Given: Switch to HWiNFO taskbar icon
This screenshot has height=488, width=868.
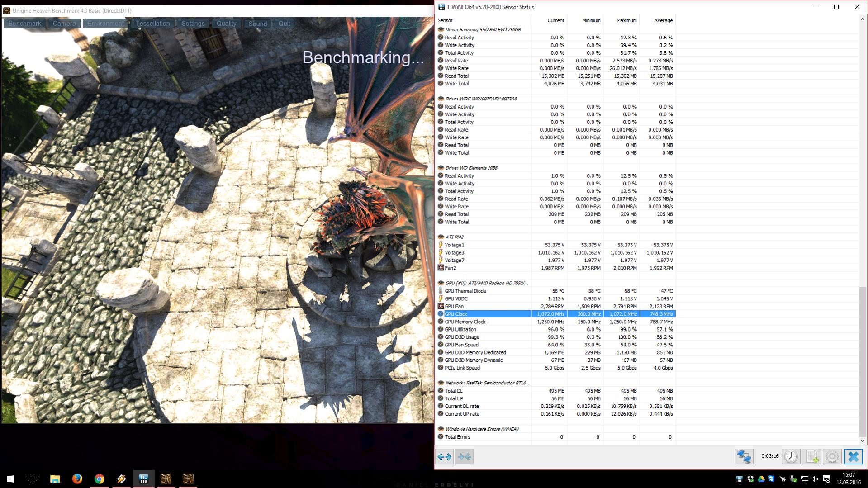Looking at the screenshot, I should [143, 479].
